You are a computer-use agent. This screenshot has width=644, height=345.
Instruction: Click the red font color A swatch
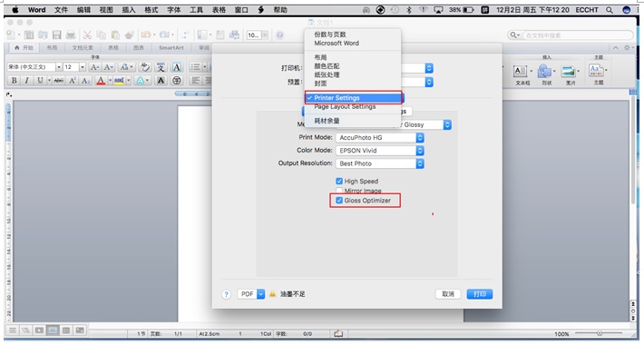point(101,80)
